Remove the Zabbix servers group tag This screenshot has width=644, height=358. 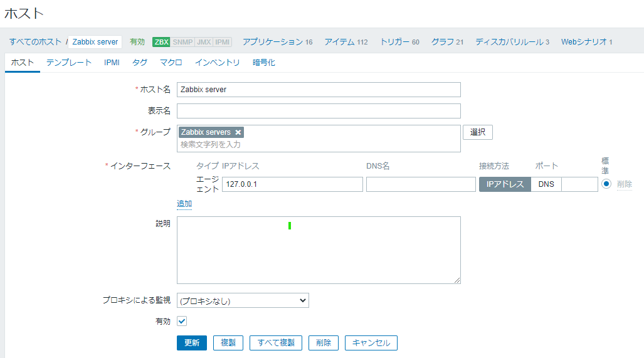tap(238, 132)
